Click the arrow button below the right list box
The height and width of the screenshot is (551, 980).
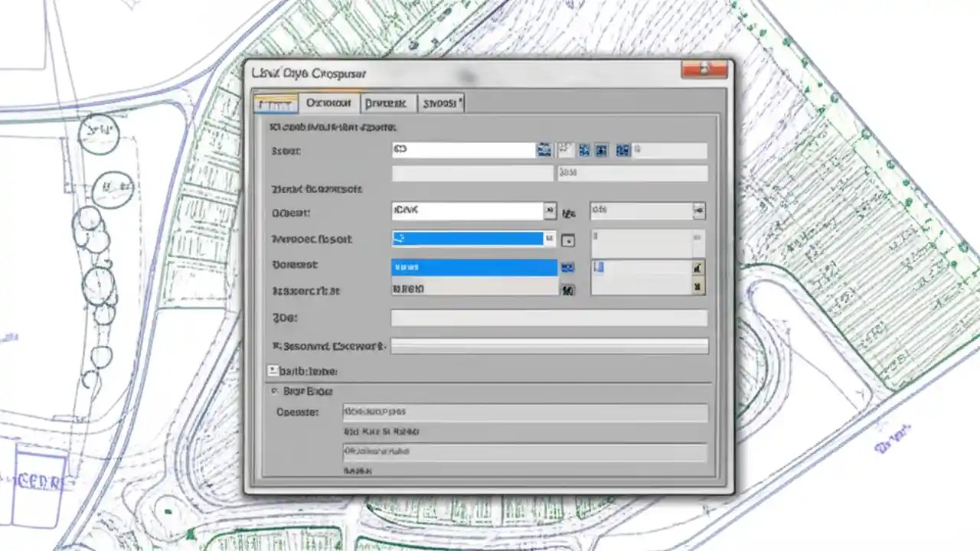point(696,288)
